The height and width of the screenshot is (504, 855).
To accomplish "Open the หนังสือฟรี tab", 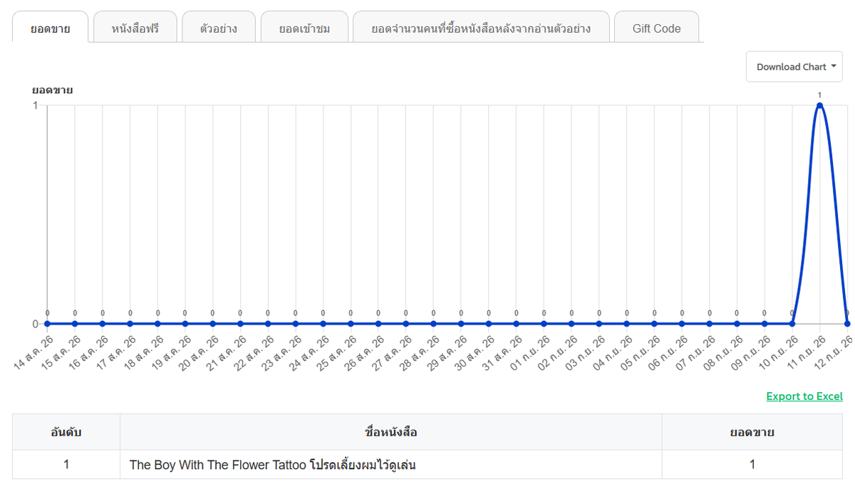I will tap(135, 28).
